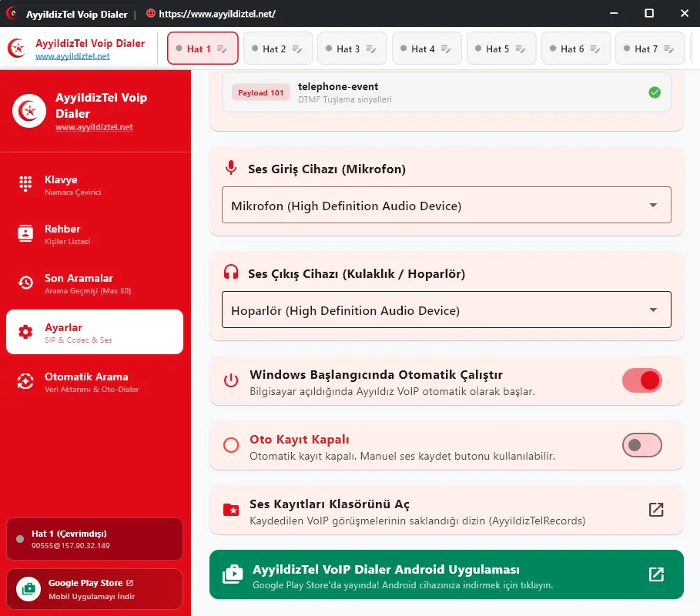Click the power icon beside Windows Başlangıcında

(x=231, y=380)
